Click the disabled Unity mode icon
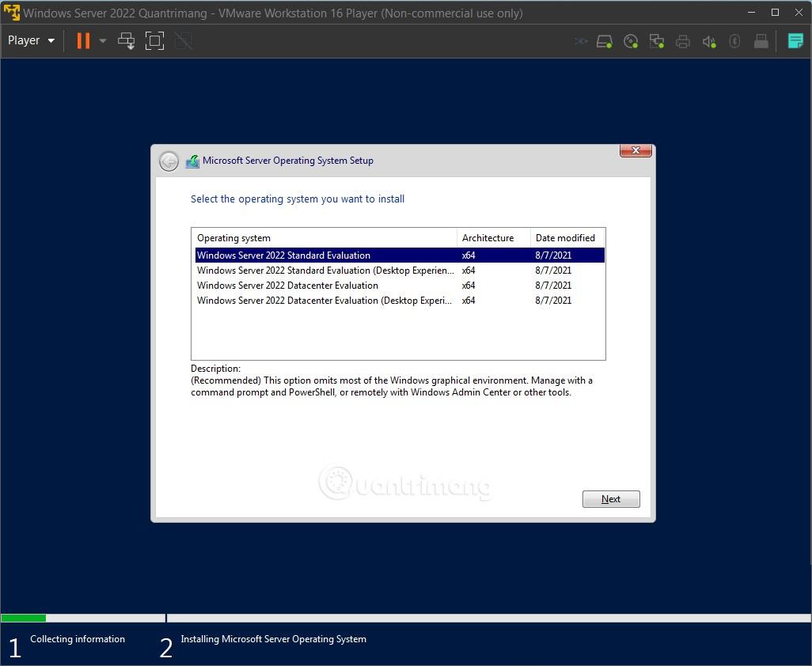The height and width of the screenshot is (666, 812). (x=183, y=40)
